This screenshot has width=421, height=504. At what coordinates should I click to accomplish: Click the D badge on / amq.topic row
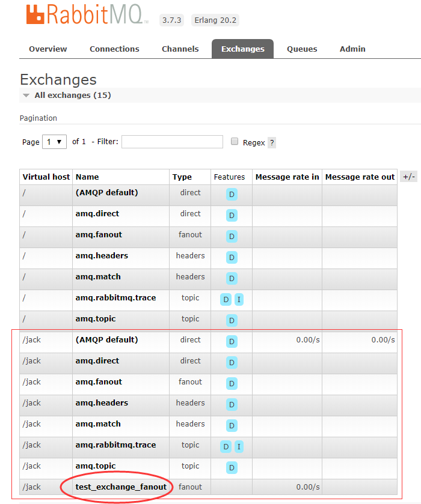(x=232, y=320)
